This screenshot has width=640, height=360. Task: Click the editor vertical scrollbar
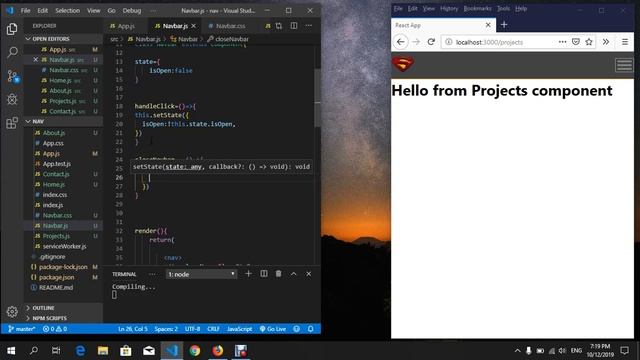(x=318, y=98)
